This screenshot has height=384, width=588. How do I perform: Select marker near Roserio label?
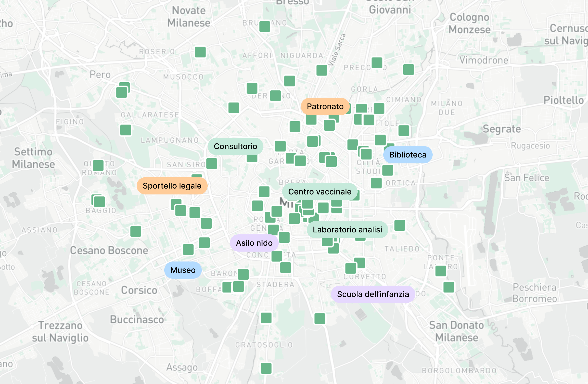point(200,52)
